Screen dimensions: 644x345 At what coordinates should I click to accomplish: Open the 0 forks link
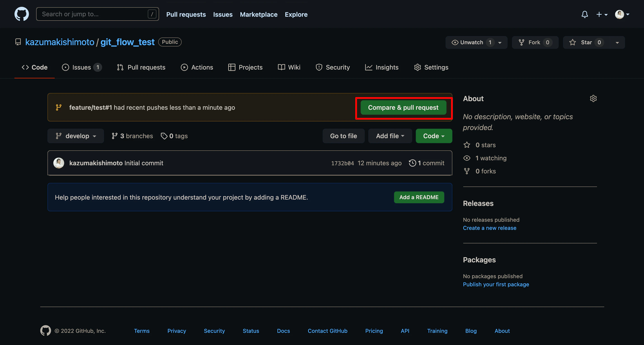479,171
